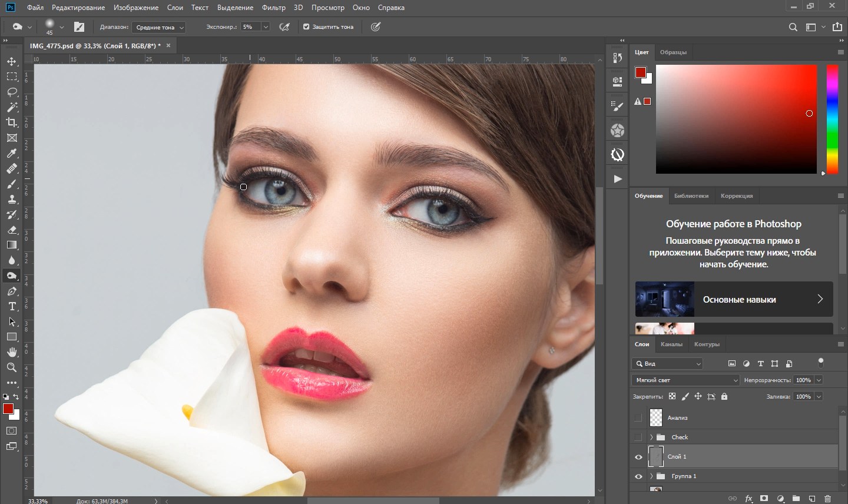Open the Диапазон dropdown (Средние тона)

[x=158, y=28]
